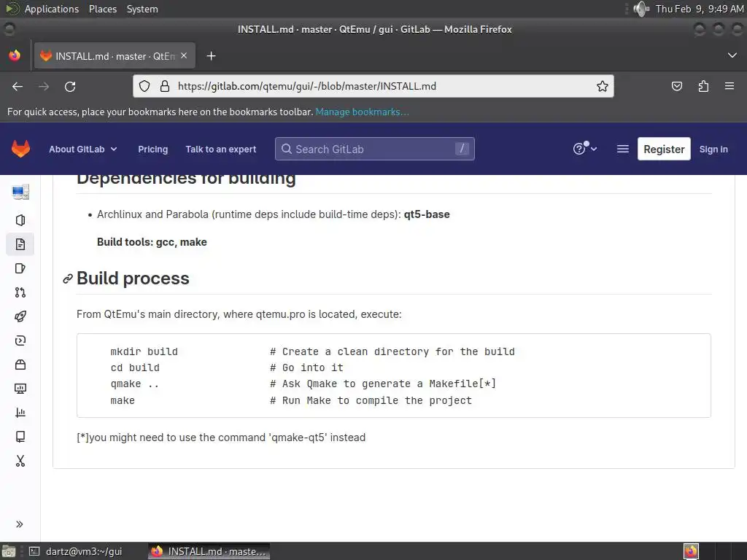Open Analytics chart icon in sidebar
The image size is (747, 560).
coord(20,413)
